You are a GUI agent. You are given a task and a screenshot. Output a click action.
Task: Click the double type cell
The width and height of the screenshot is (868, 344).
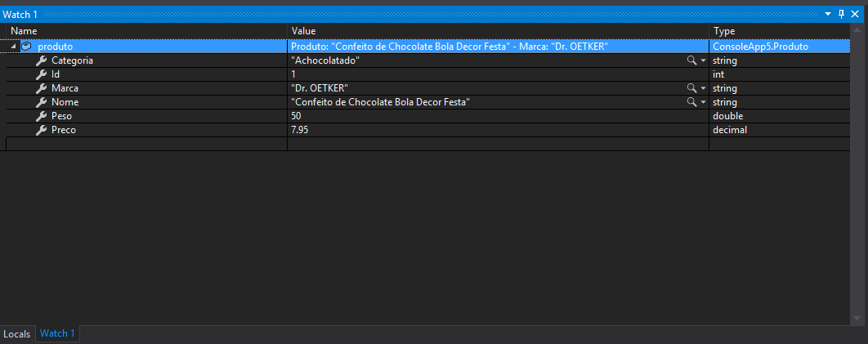pos(728,116)
